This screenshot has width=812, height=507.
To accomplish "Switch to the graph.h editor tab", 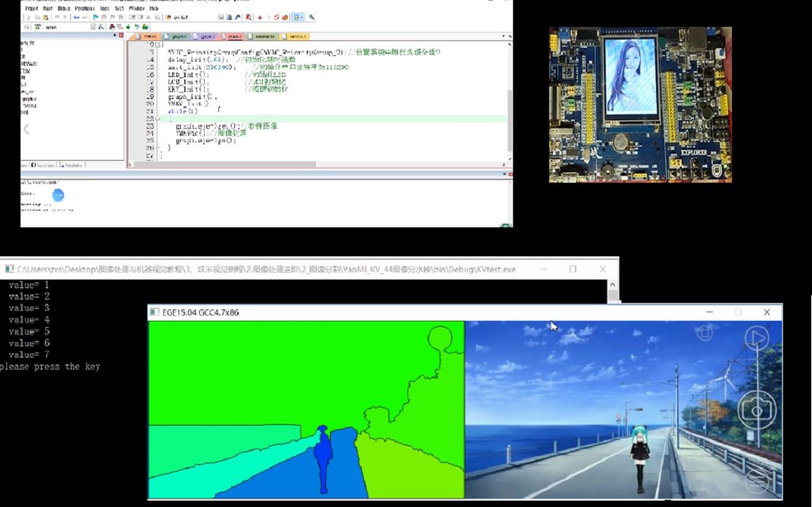I will pyautogui.click(x=176, y=36).
